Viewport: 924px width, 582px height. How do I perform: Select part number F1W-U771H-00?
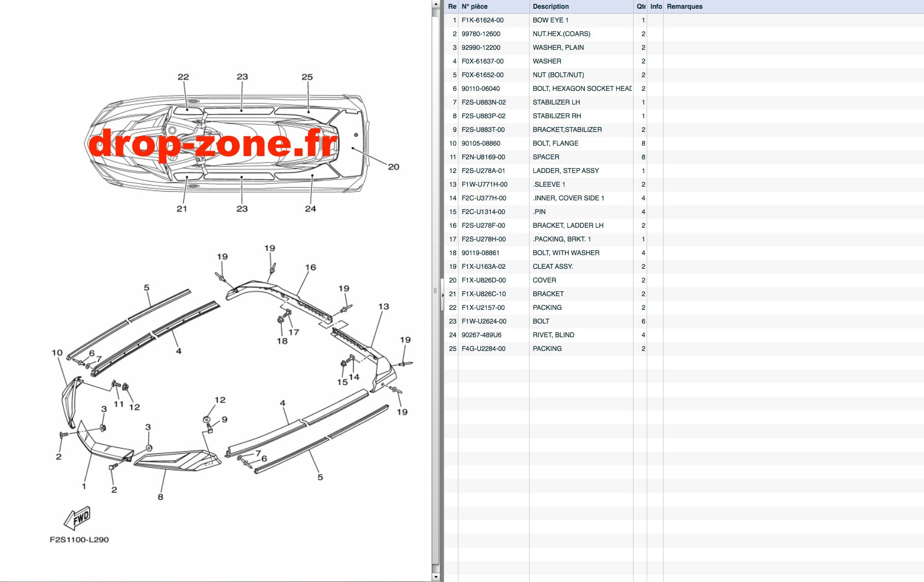[x=484, y=185]
